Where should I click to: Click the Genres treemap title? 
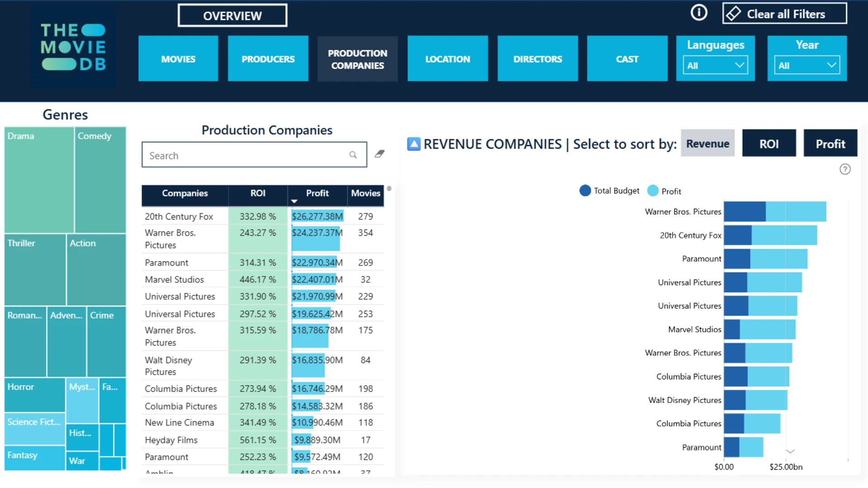pyautogui.click(x=65, y=115)
